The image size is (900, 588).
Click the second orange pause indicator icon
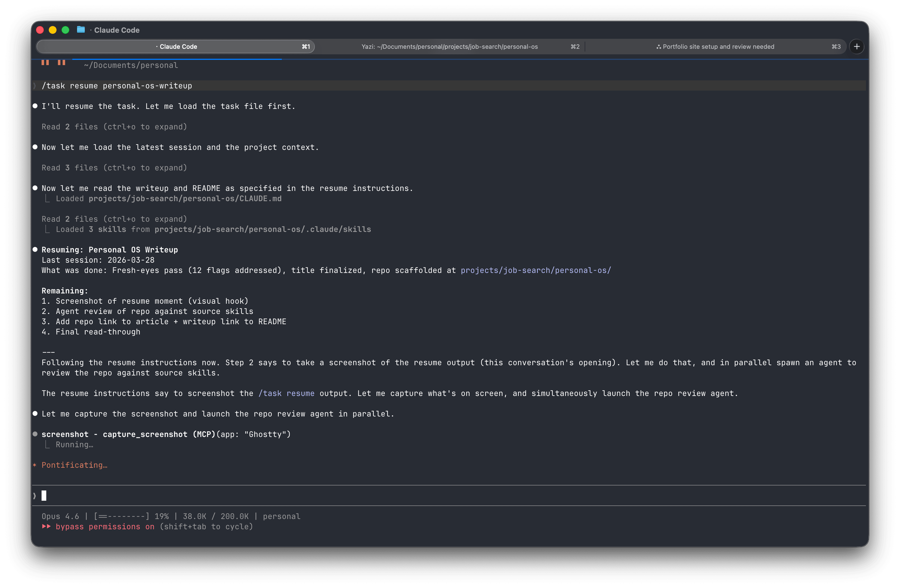(x=61, y=62)
